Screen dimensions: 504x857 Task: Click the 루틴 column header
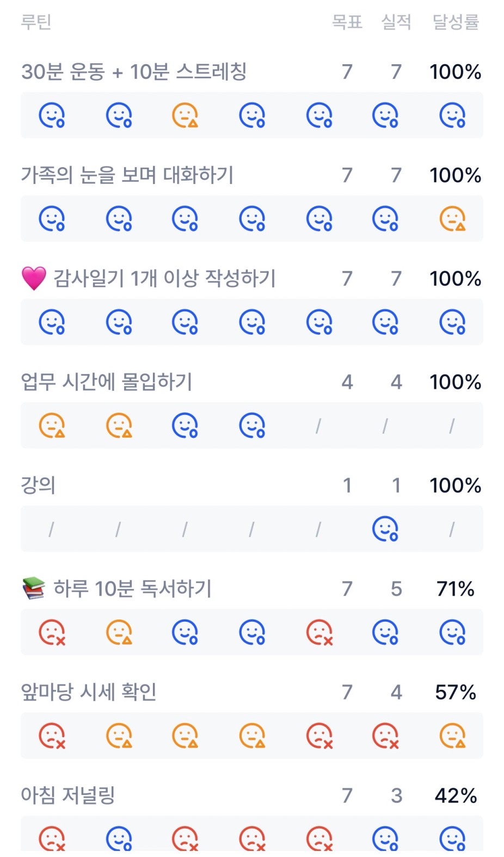click(x=36, y=22)
